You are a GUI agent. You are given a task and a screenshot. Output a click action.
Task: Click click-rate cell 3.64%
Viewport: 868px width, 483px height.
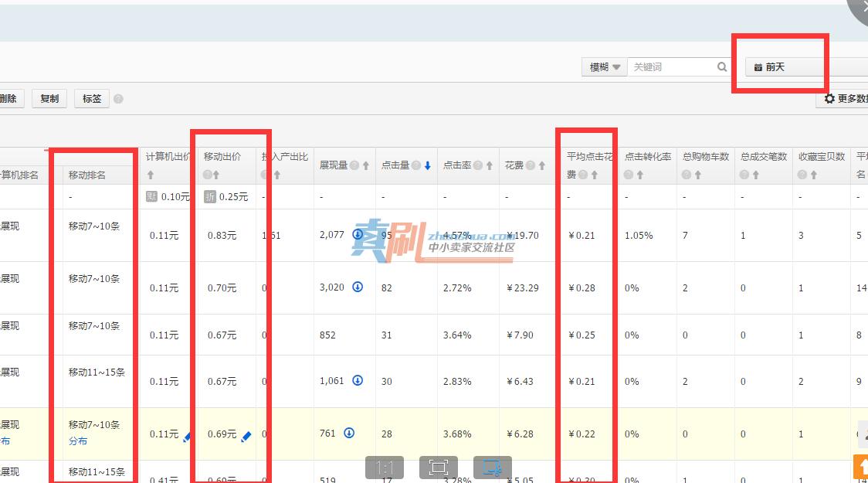point(457,335)
